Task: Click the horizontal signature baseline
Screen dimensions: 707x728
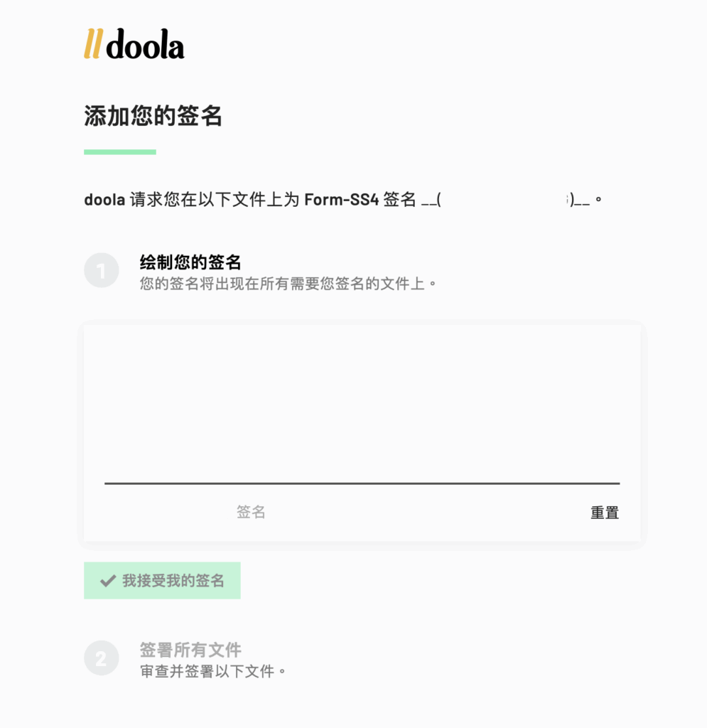Action: (362, 483)
